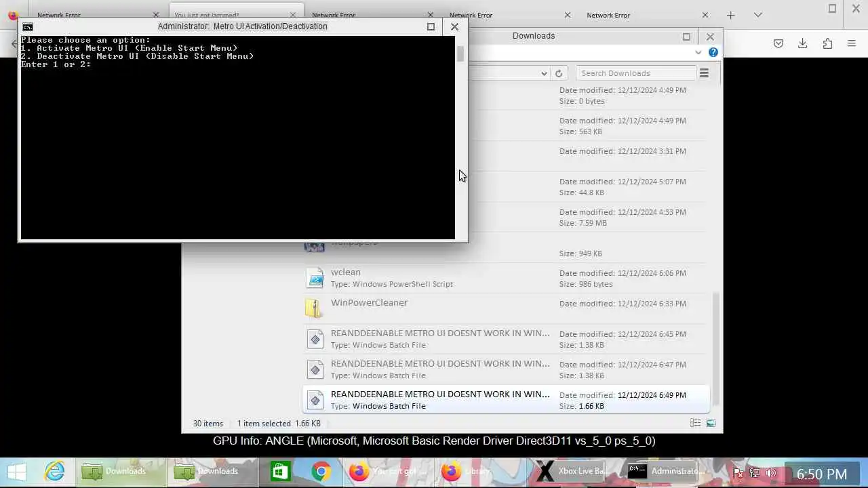The image size is (868, 488).
Task: Select batch file icon modified 6:49 PM
Action: (x=315, y=400)
